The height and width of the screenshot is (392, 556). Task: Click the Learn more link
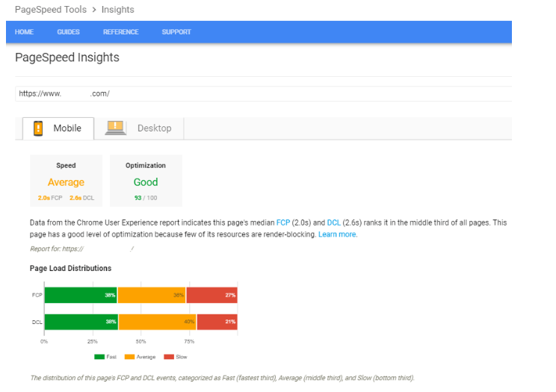[338, 234]
